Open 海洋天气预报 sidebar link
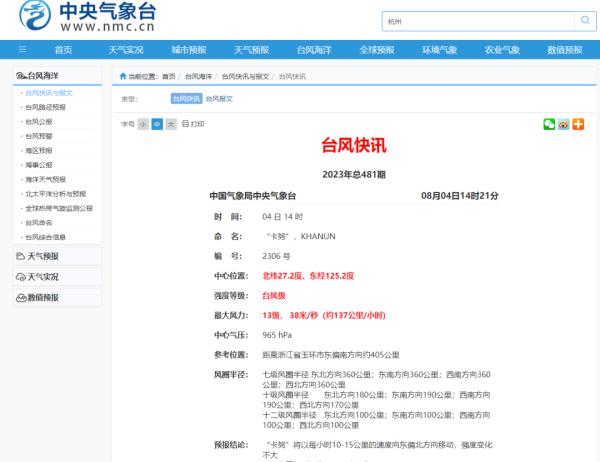This screenshot has width=600, height=462. 46,179
